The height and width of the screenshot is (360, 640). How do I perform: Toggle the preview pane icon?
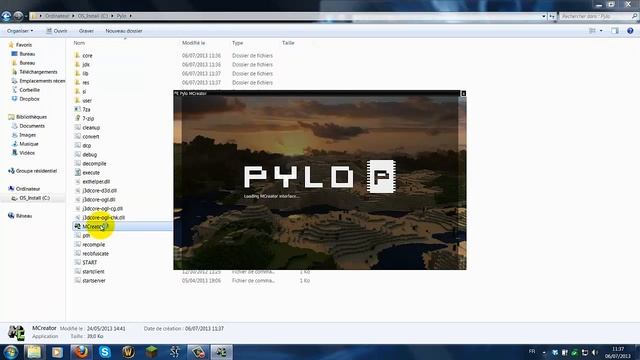click(615, 31)
